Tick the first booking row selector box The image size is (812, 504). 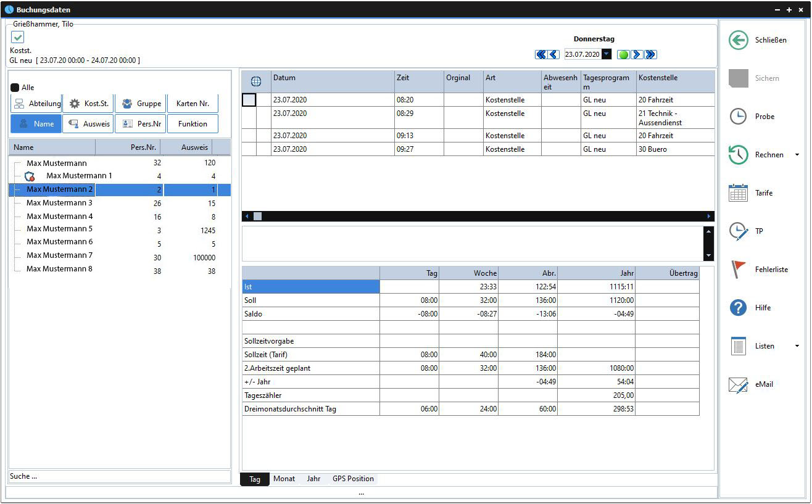249,100
